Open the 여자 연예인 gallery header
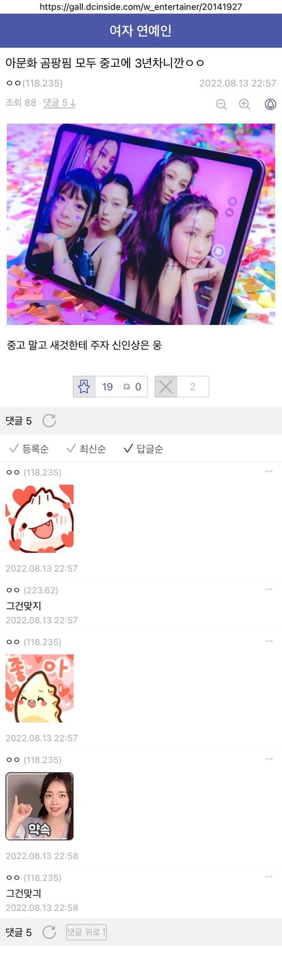The image size is (282, 980). point(140,31)
